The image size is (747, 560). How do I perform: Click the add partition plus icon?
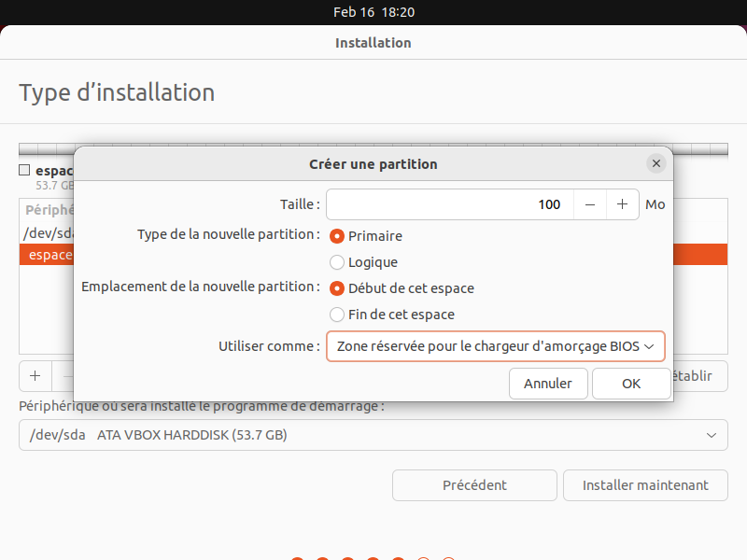click(35, 376)
